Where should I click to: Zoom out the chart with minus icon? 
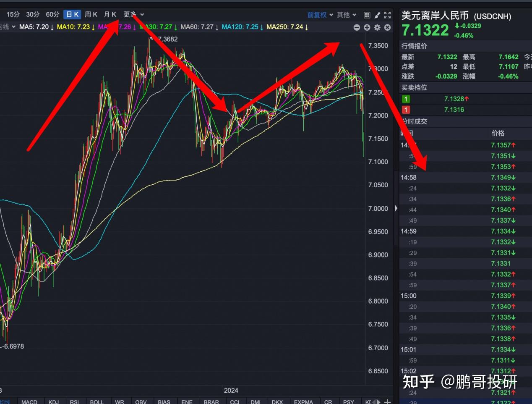(x=356, y=27)
